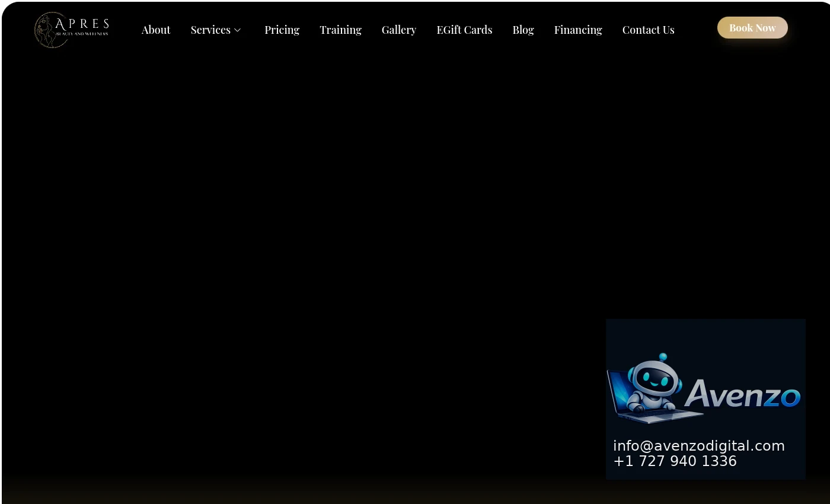Image resolution: width=830 pixels, height=504 pixels.
Task: Click the Book Now button
Action: click(753, 28)
